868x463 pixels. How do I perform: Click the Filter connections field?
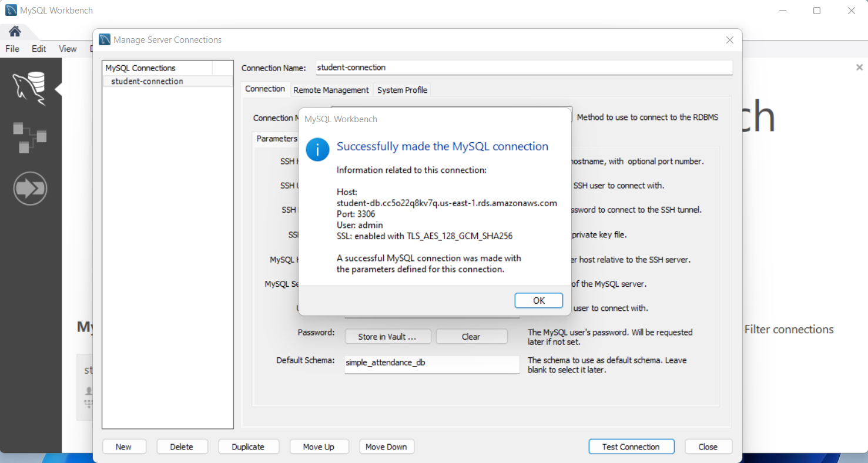(789, 330)
